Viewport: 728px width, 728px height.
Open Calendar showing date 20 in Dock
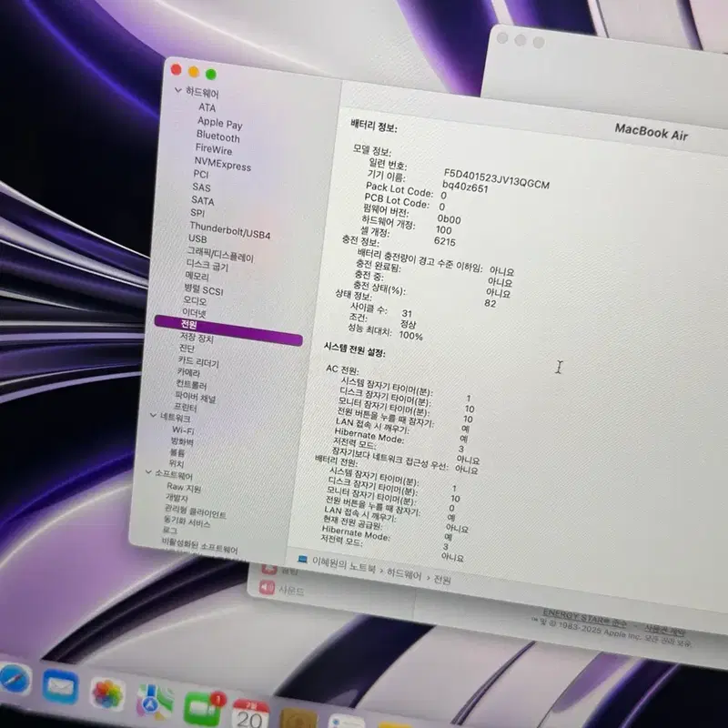pos(249,713)
